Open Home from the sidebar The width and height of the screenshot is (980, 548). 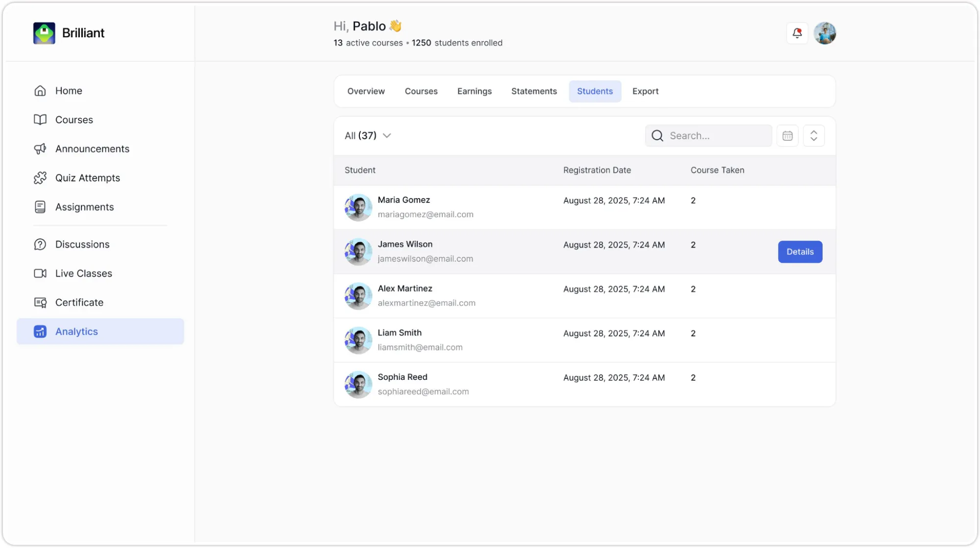pyautogui.click(x=101, y=91)
